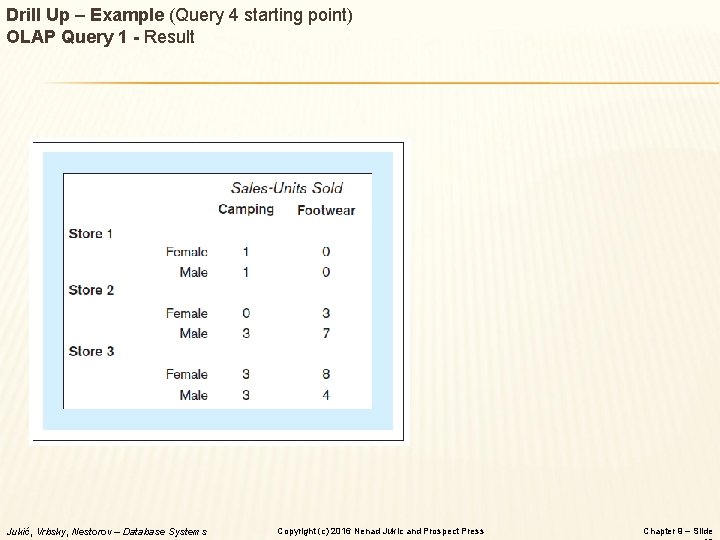Click Store 3 Female Footwear value 8

coord(326,374)
